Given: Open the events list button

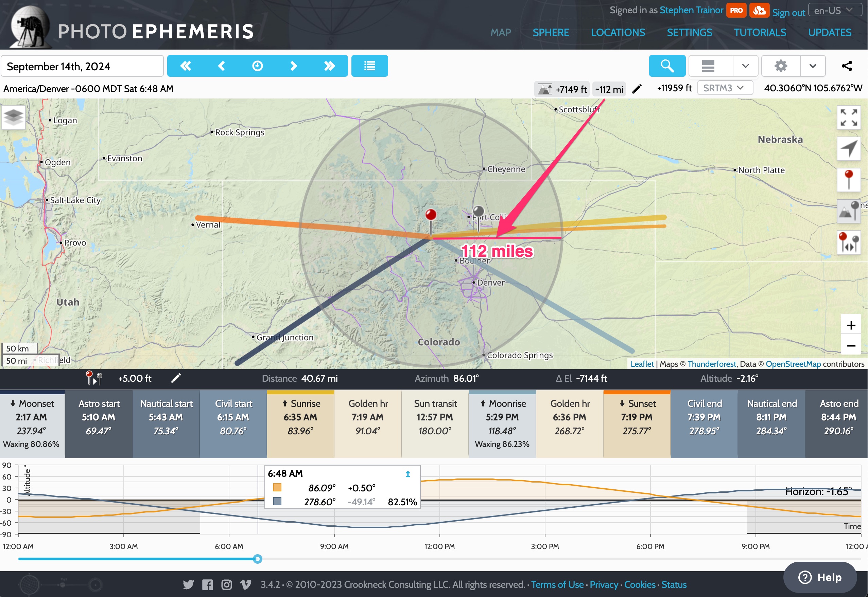Looking at the screenshot, I should pyautogui.click(x=369, y=66).
